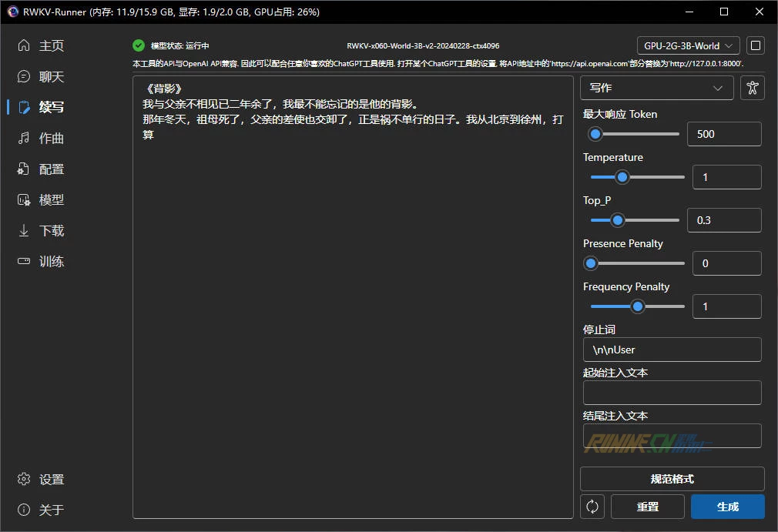The width and height of the screenshot is (778, 532).
Task: Open the 作曲 music composition icon
Action: pos(24,139)
